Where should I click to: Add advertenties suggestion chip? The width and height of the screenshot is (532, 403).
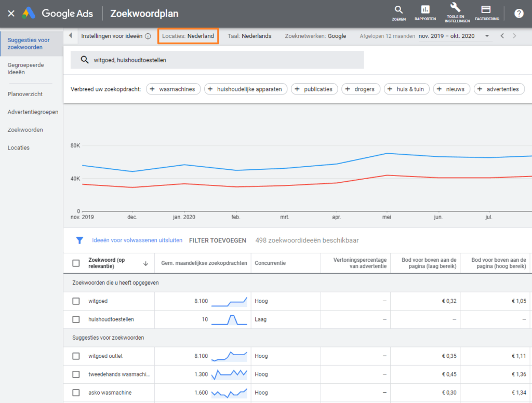click(499, 89)
